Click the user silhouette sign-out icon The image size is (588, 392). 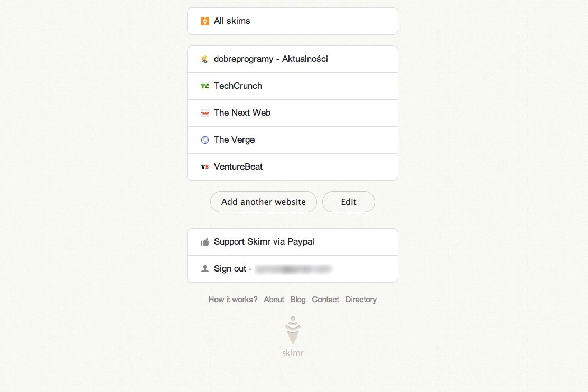[205, 269]
